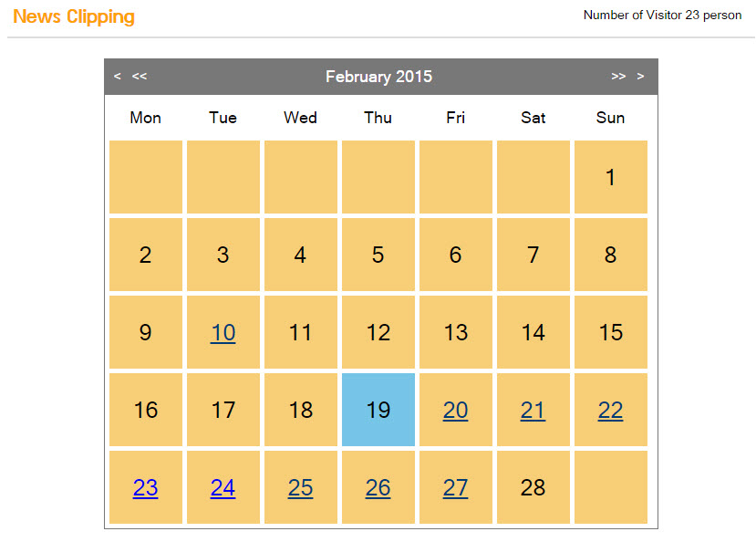Jump forward with double right arrows
Screen dimensions: 756x542
tap(618, 76)
